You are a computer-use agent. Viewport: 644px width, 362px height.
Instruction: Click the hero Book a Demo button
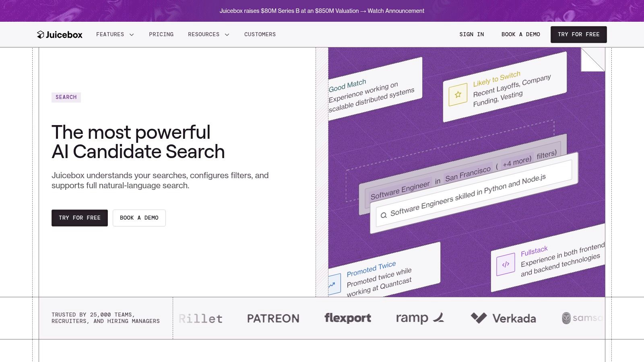coord(139,218)
